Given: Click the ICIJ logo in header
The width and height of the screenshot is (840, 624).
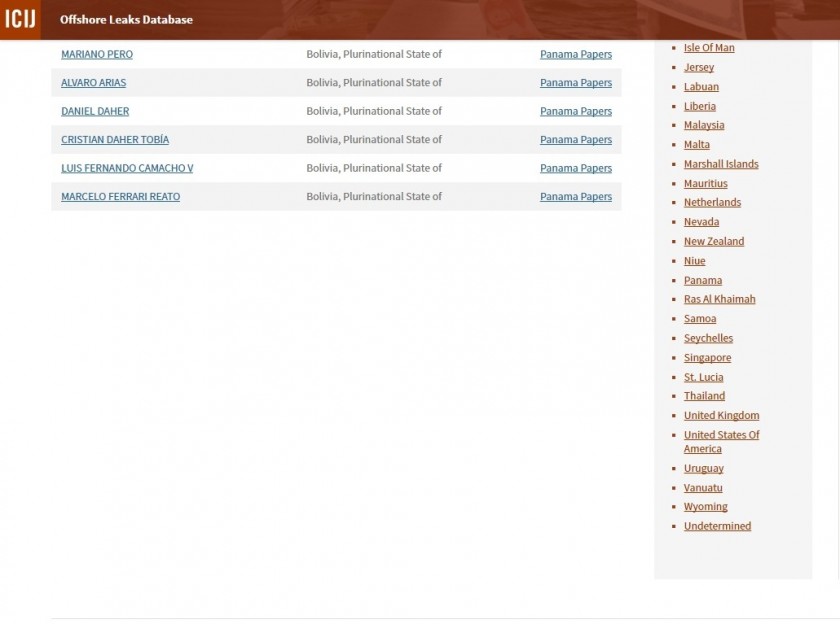Looking at the screenshot, I should pos(20,19).
